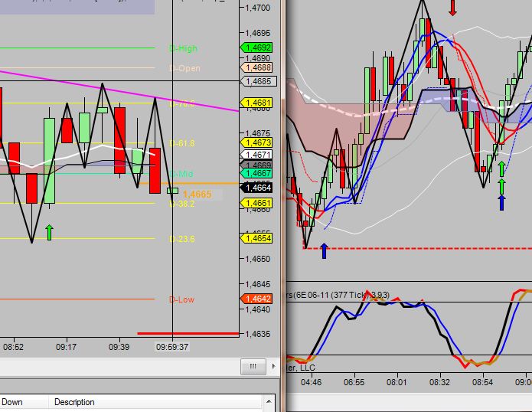Click the Description column header
The height and width of the screenshot is (412, 532).
pyautogui.click(x=74, y=402)
